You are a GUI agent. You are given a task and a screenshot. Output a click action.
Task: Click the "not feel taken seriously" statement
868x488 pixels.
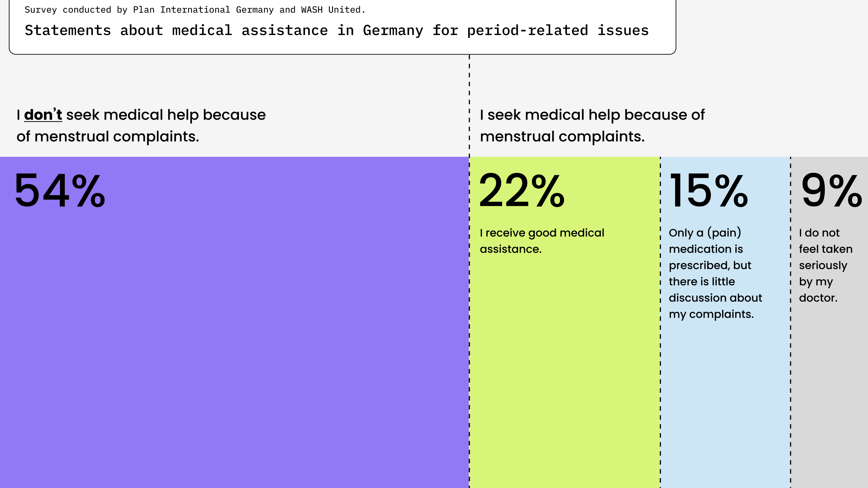click(x=825, y=265)
